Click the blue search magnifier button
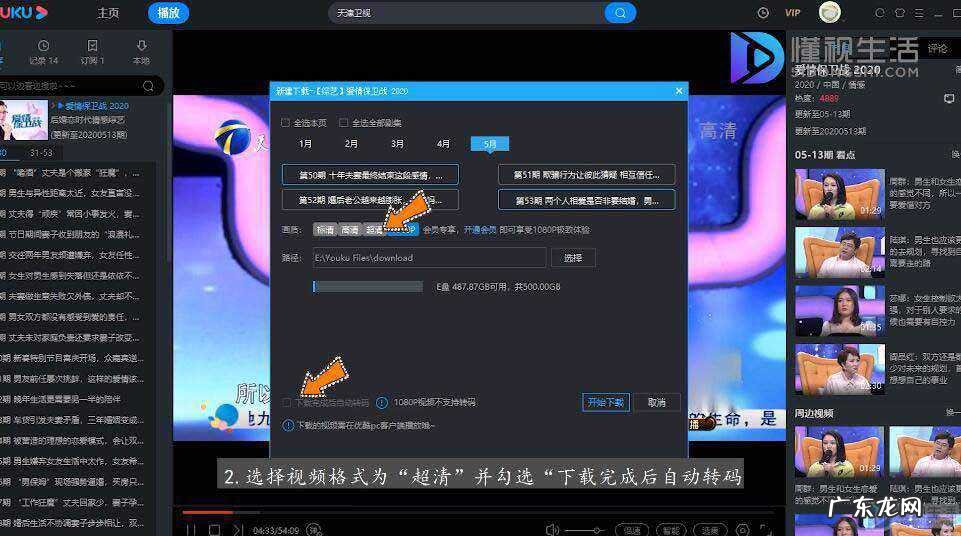Viewport: 961px width, 536px height. [x=620, y=13]
